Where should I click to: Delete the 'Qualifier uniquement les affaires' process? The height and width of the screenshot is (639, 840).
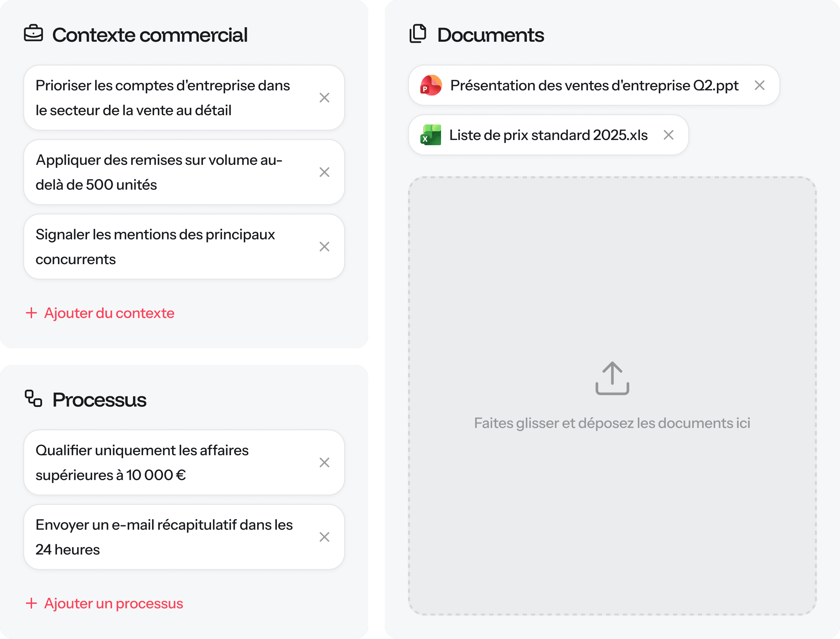[x=324, y=462]
